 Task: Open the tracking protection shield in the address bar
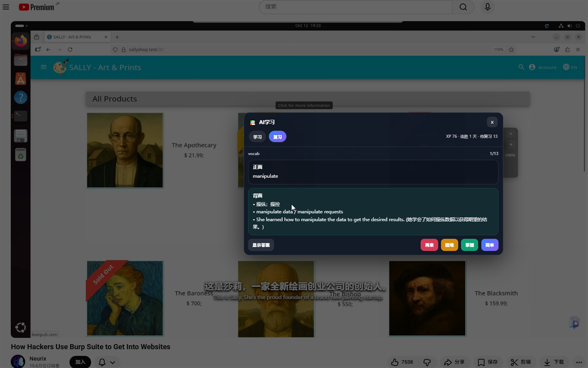[x=115, y=49]
